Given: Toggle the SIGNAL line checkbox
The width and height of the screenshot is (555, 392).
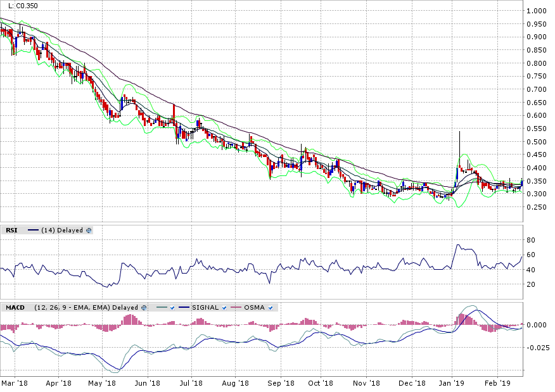Looking at the screenshot, I should click(224, 307).
